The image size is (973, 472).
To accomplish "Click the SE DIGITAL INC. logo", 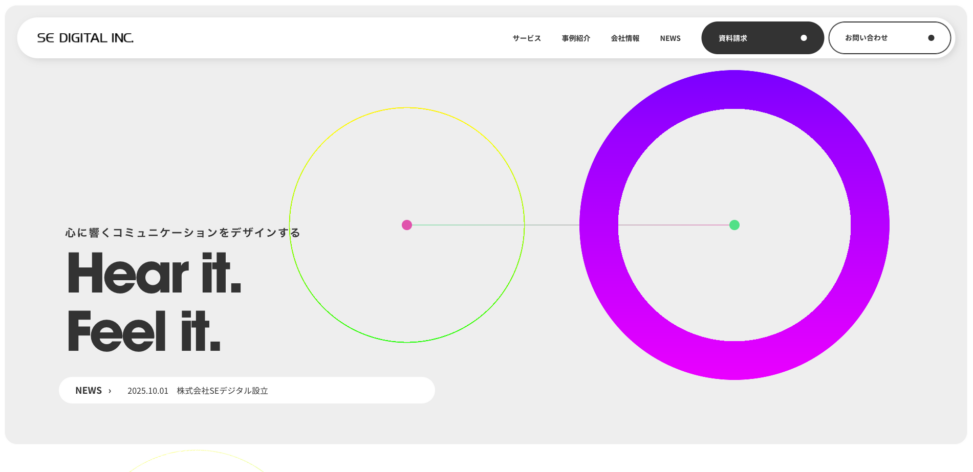I will click(85, 38).
